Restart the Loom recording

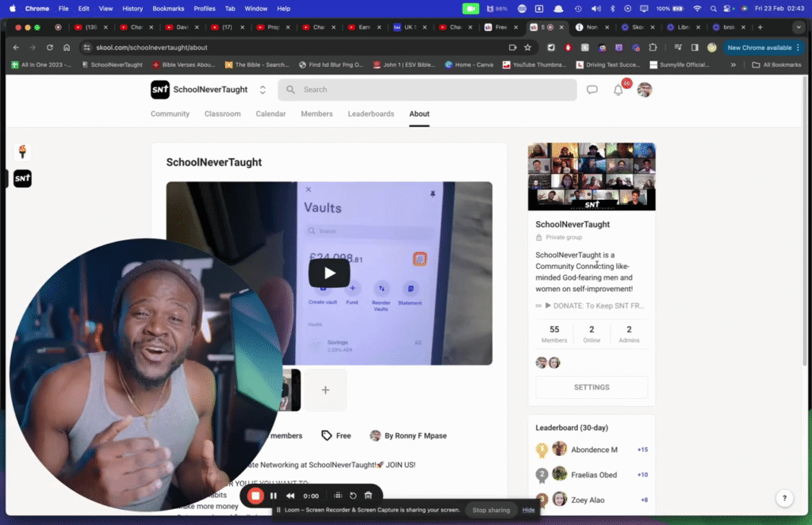tap(353, 496)
